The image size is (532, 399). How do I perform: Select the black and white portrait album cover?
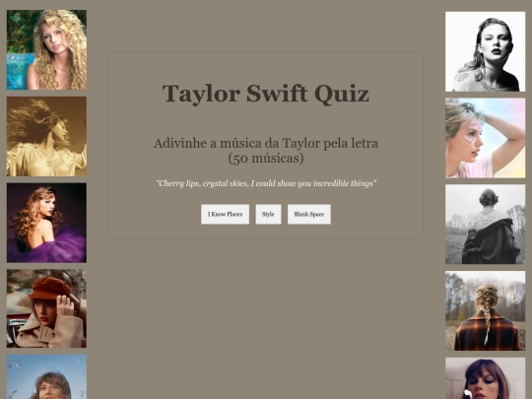[485, 51]
